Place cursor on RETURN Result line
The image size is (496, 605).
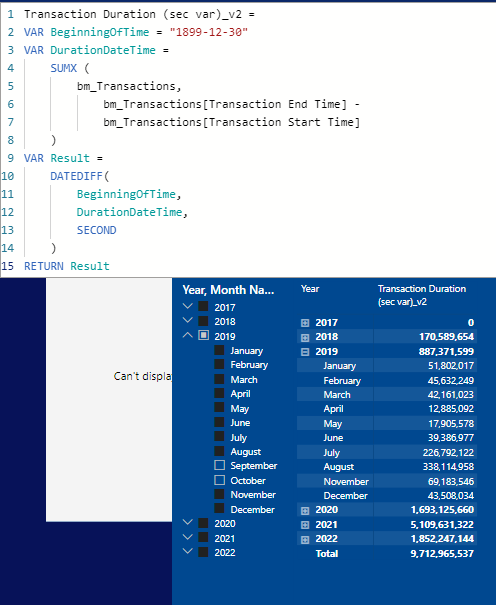coord(67,266)
